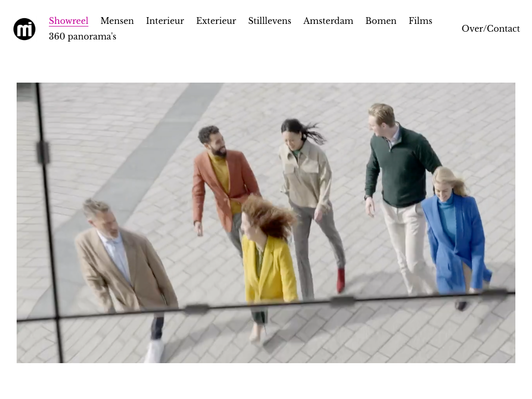Go to the Mensen section
The image size is (532, 399).
[117, 21]
